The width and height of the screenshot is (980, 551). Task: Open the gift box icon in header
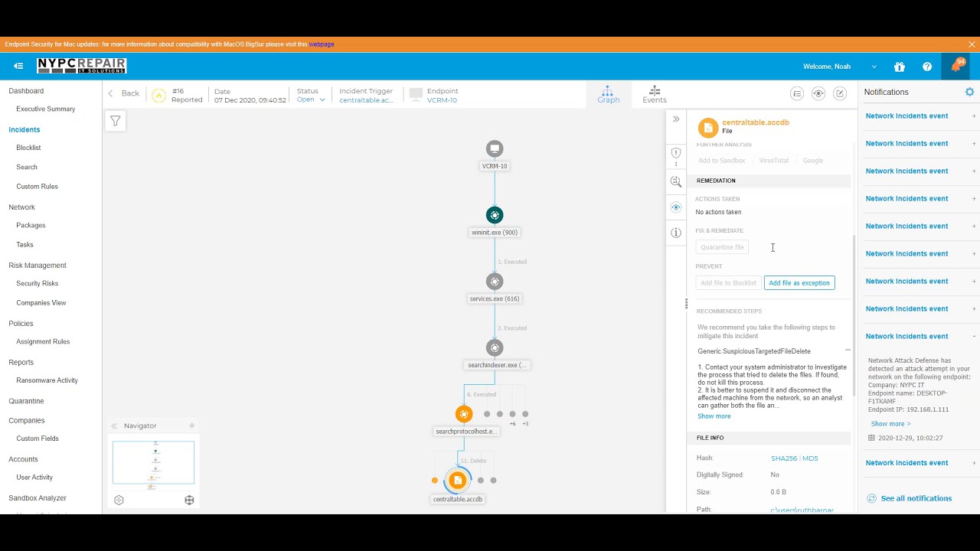[x=900, y=67]
